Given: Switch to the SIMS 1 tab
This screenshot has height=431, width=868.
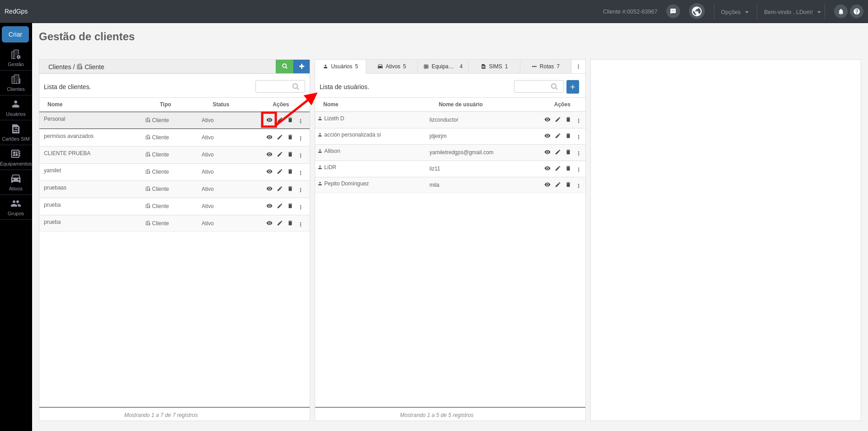Looking at the screenshot, I should click(x=495, y=66).
